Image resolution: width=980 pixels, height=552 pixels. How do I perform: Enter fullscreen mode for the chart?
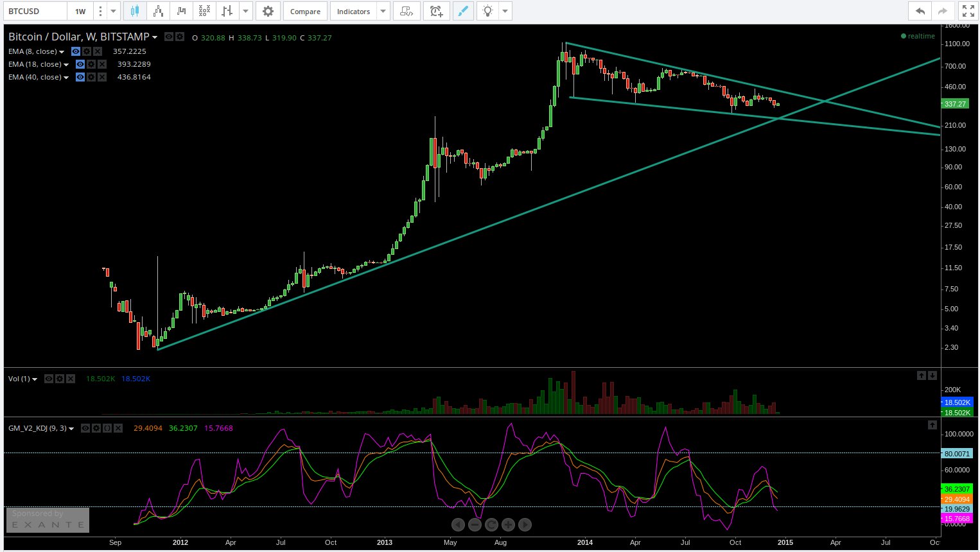pos(968,11)
